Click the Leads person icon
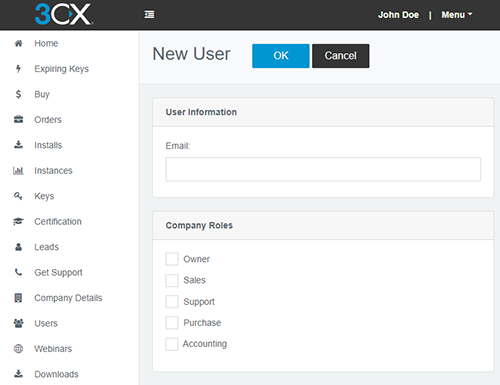Screen dimensions: 500x385 click(x=18, y=247)
